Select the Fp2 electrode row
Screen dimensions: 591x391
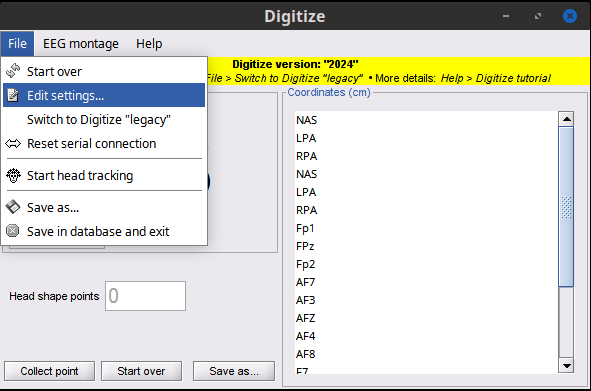point(426,264)
